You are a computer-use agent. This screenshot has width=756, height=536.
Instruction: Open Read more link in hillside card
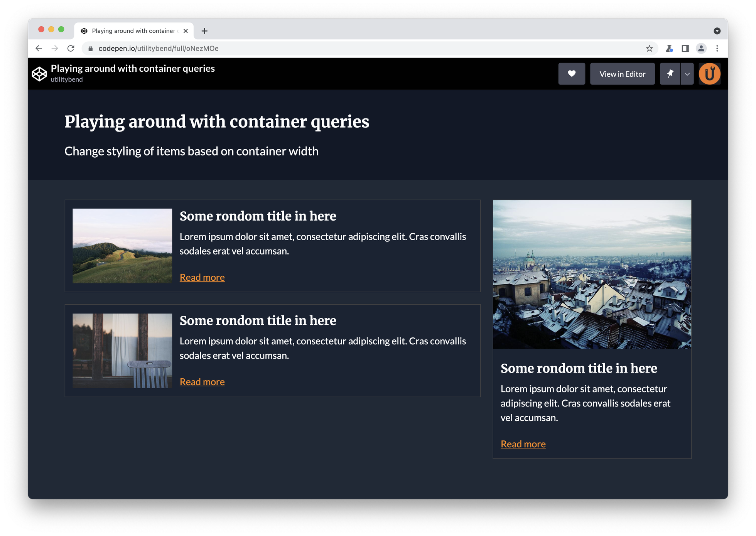click(202, 277)
